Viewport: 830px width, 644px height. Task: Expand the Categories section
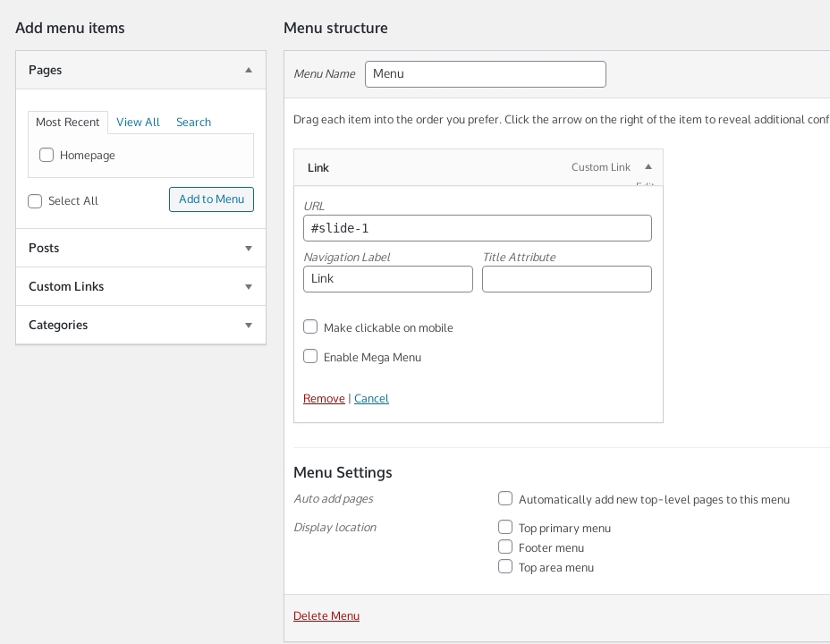coord(249,325)
